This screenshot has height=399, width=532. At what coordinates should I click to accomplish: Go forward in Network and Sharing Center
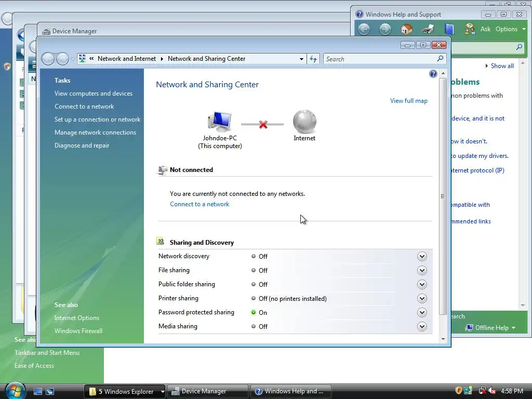[62, 59]
